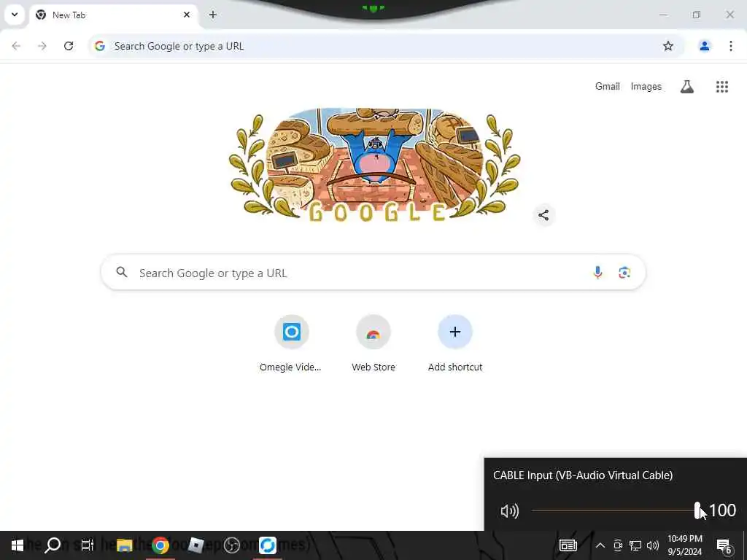The image size is (747, 560).
Task: Open a new tab with plus button
Action: tap(213, 15)
